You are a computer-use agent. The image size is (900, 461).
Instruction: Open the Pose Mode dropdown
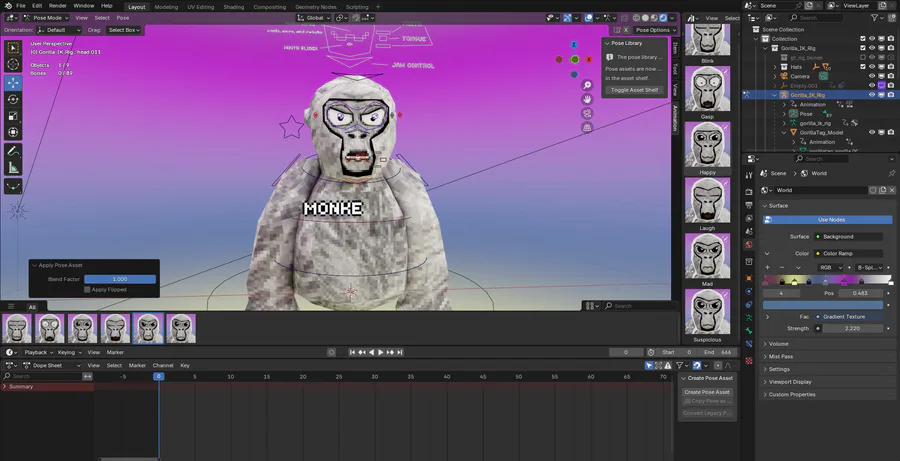point(46,18)
